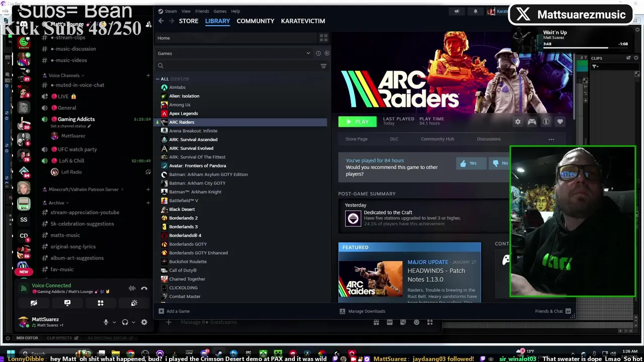Share your screen in Discord voice panel
This screenshot has width=644, height=362.
(67, 303)
